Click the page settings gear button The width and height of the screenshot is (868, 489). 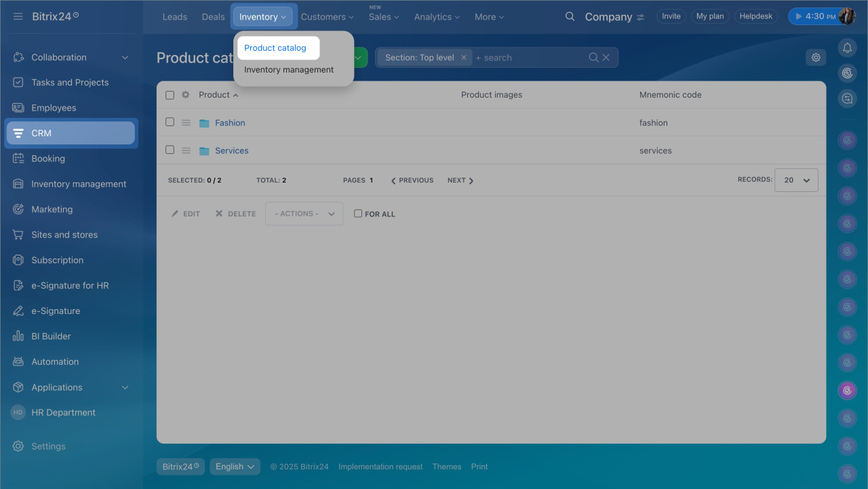[816, 58]
